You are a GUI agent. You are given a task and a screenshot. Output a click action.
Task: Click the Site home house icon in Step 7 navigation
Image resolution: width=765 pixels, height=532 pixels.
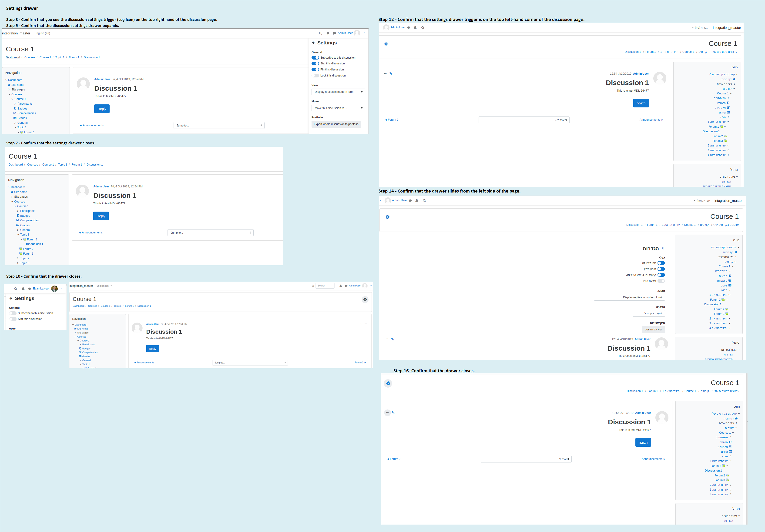pyautogui.click(x=12, y=192)
